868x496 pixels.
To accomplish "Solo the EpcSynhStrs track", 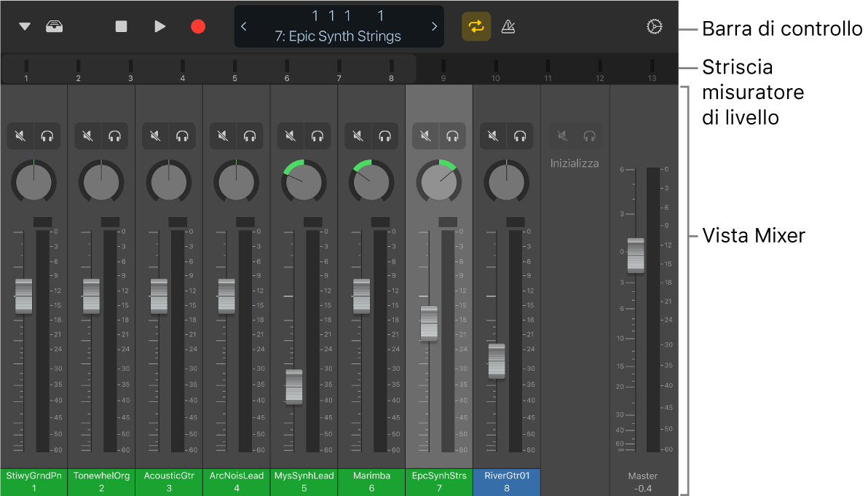I will click(x=453, y=135).
